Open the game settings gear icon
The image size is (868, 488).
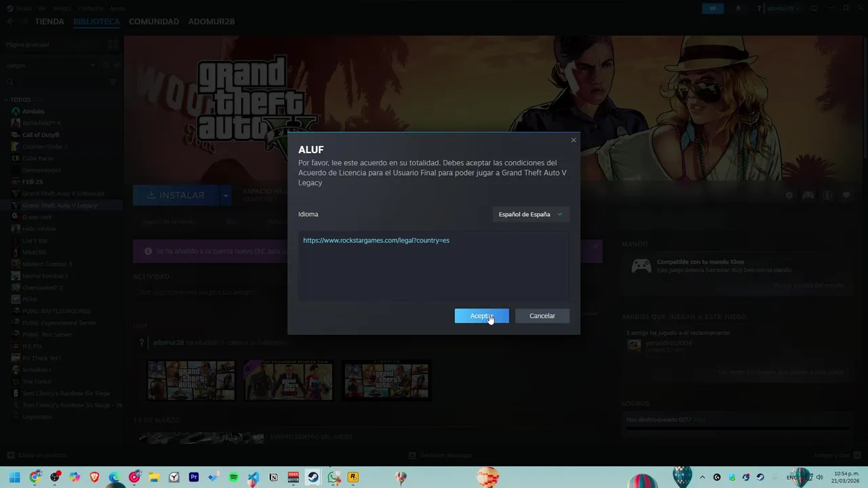pyautogui.click(x=789, y=195)
